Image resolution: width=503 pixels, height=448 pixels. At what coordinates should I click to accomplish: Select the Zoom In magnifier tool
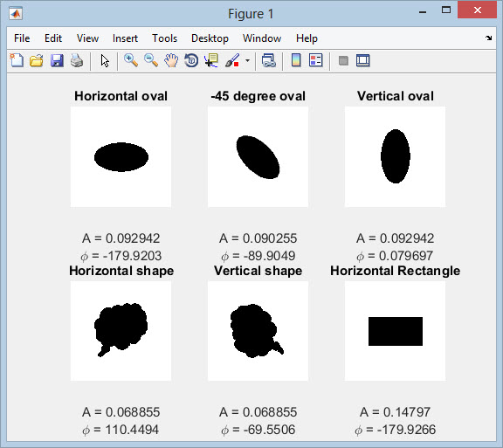click(131, 60)
